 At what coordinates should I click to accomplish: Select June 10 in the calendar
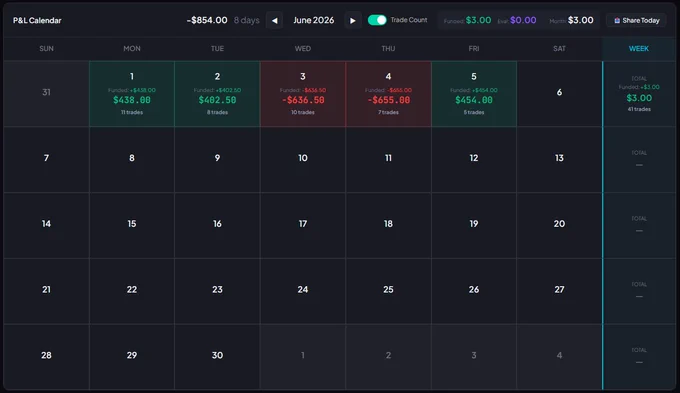tap(303, 160)
